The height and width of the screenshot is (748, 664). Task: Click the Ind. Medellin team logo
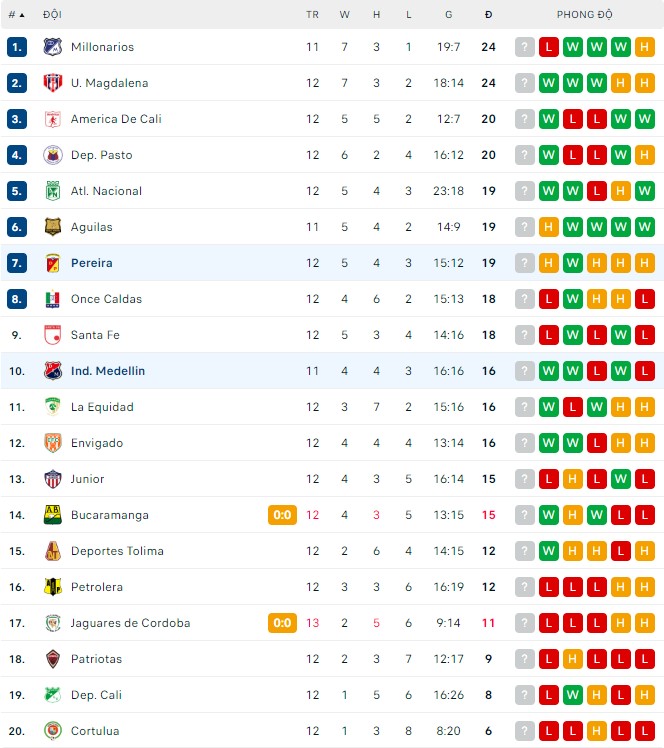tap(52, 371)
